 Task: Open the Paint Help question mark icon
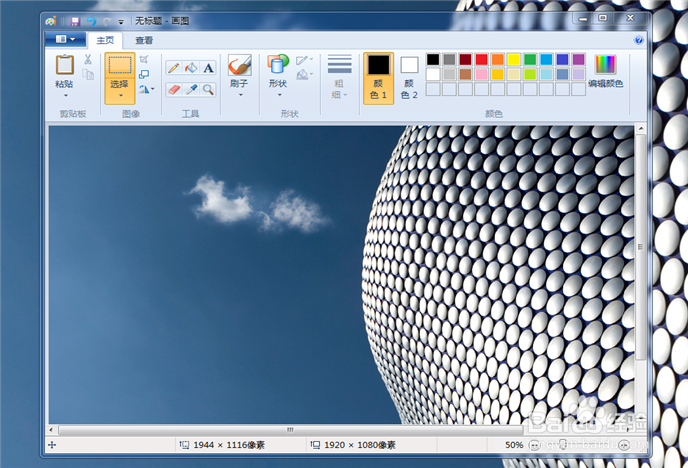(x=638, y=40)
